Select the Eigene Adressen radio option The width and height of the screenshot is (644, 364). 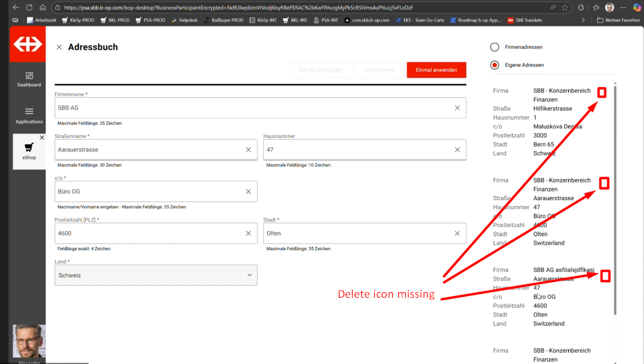495,65
